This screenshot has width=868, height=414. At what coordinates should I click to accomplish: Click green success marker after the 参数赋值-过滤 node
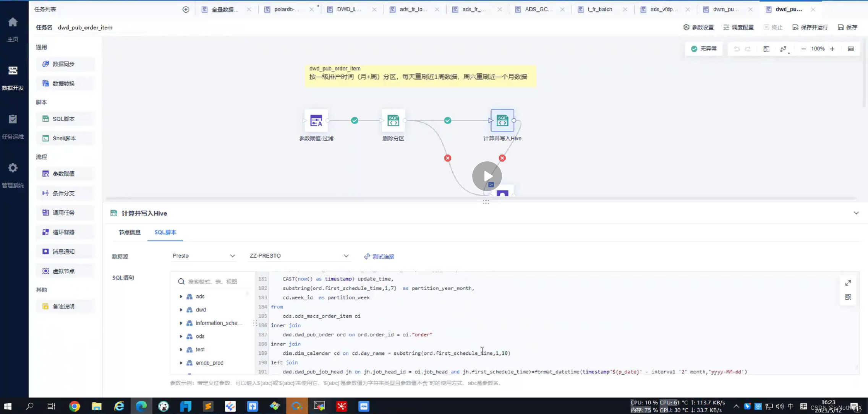(355, 121)
